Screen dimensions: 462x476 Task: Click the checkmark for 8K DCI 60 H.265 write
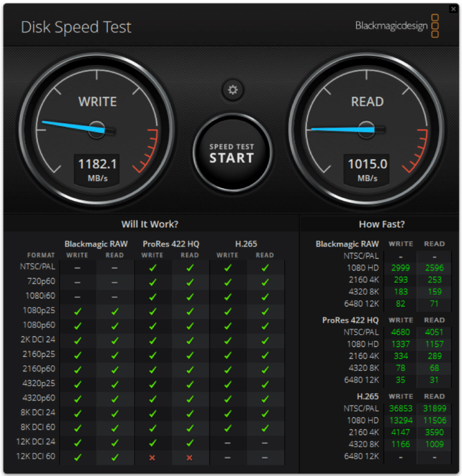click(227, 428)
